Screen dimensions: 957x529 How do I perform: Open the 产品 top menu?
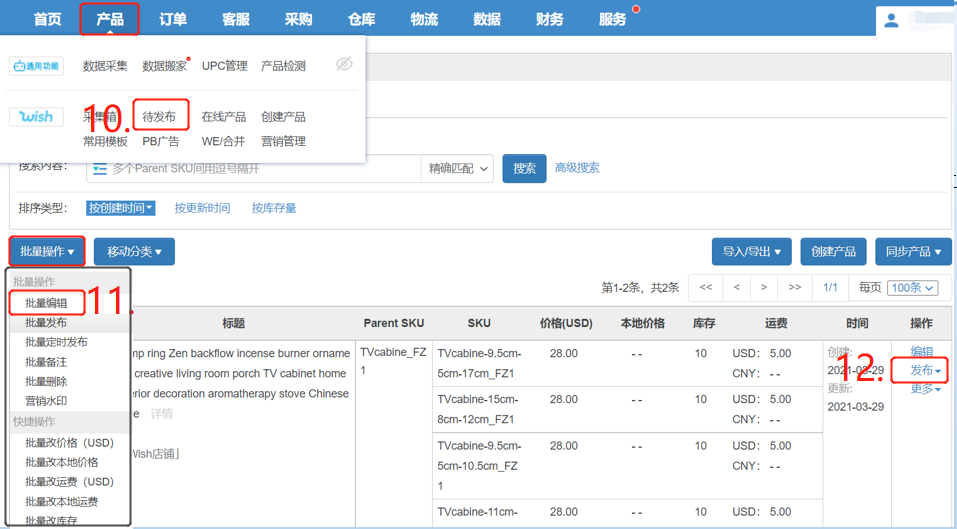point(110,20)
